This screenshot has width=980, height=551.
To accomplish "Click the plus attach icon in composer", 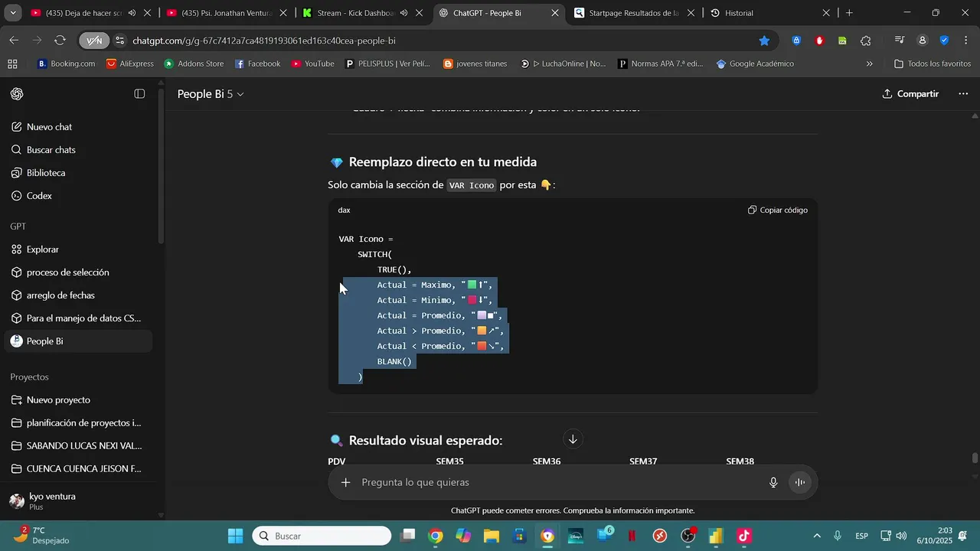I will tap(345, 482).
